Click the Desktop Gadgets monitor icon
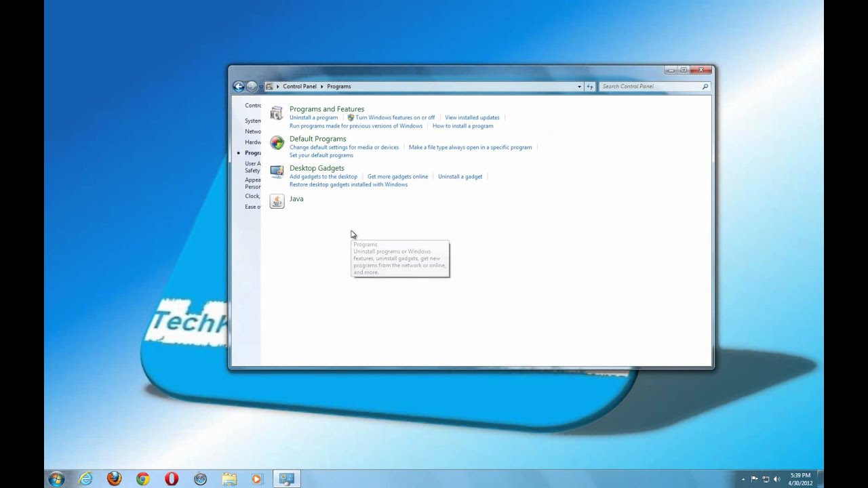The image size is (868, 488). [x=277, y=171]
